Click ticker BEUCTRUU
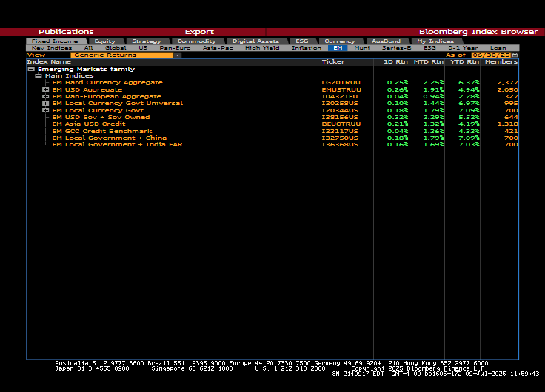 click(341, 124)
